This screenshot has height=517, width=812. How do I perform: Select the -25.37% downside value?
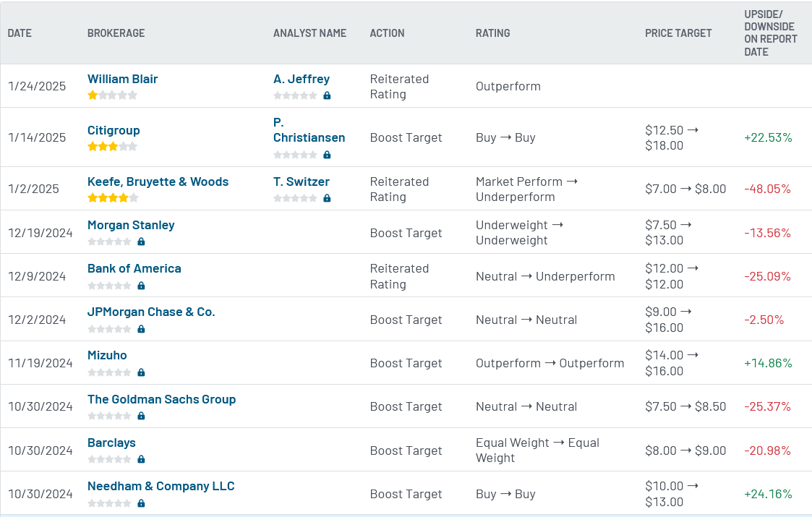pos(767,406)
